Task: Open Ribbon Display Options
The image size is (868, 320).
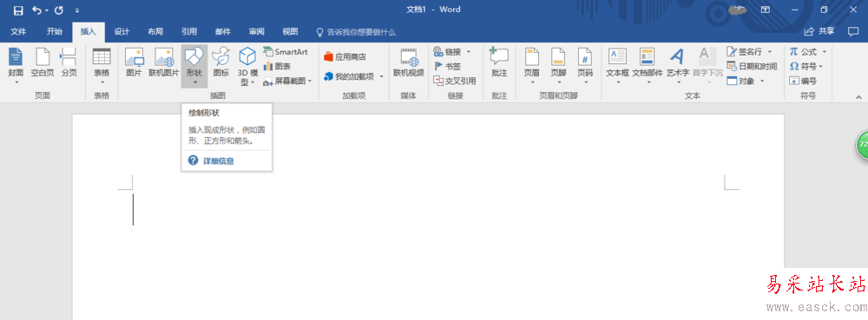Action: pyautogui.click(x=766, y=10)
